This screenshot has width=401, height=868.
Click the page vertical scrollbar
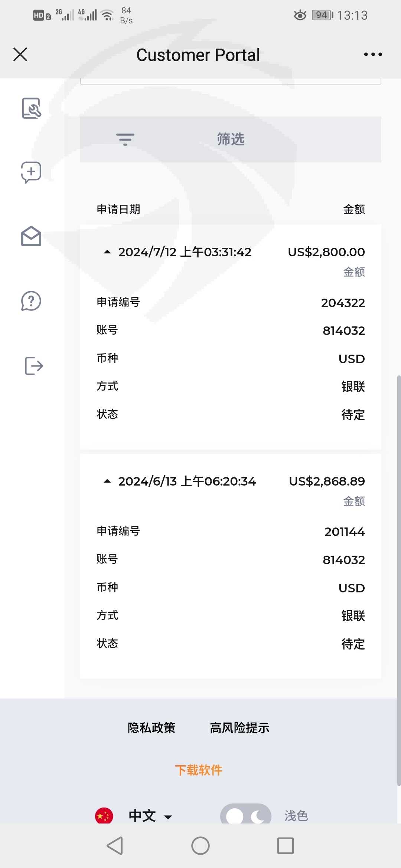[x=399, y=579]
